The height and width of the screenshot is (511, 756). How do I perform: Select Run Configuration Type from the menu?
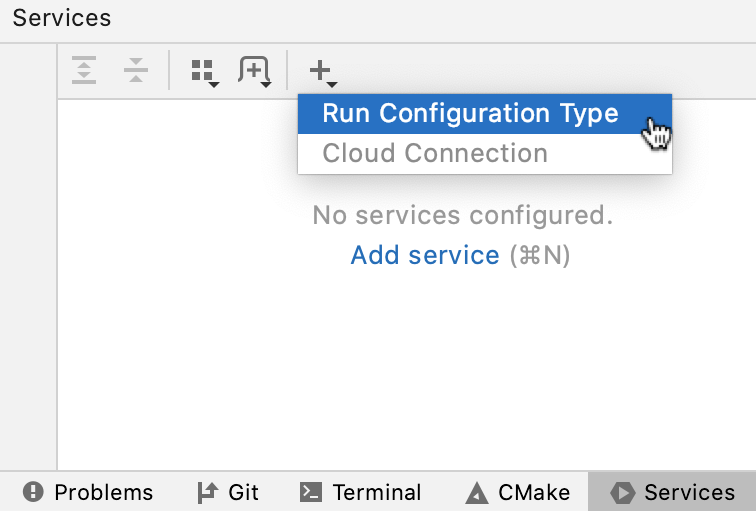(470, 114)
